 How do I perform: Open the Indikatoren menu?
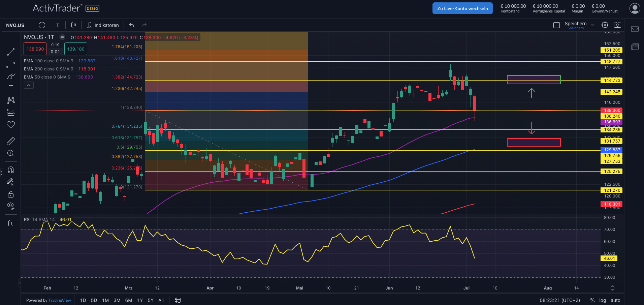click(103, 25)
